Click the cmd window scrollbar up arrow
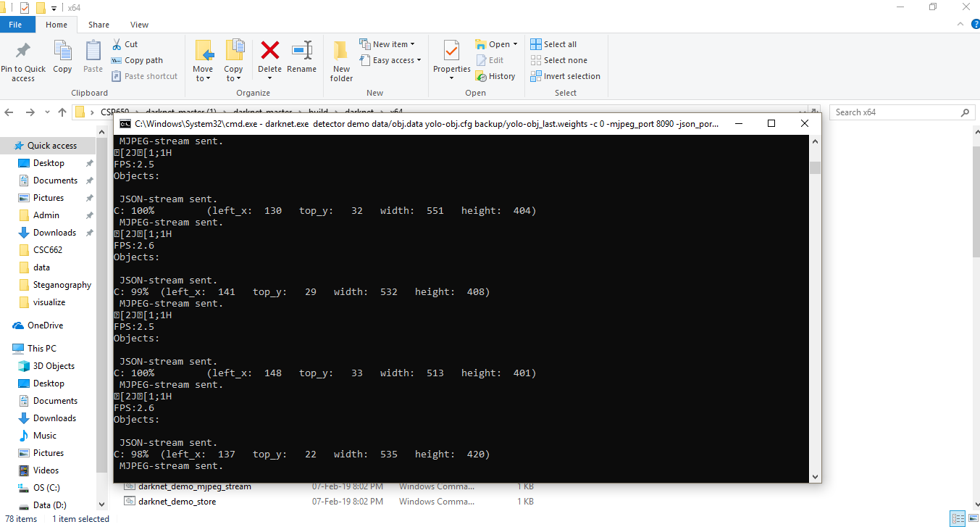This screenshot has height=527, width=980. pyautogui.click(x=815, y=141)
